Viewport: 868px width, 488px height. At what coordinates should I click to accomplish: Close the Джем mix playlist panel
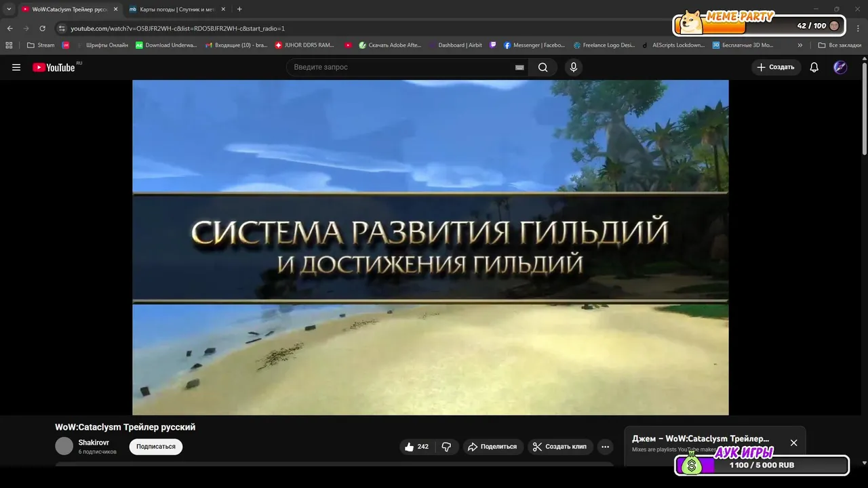(793, 443)
